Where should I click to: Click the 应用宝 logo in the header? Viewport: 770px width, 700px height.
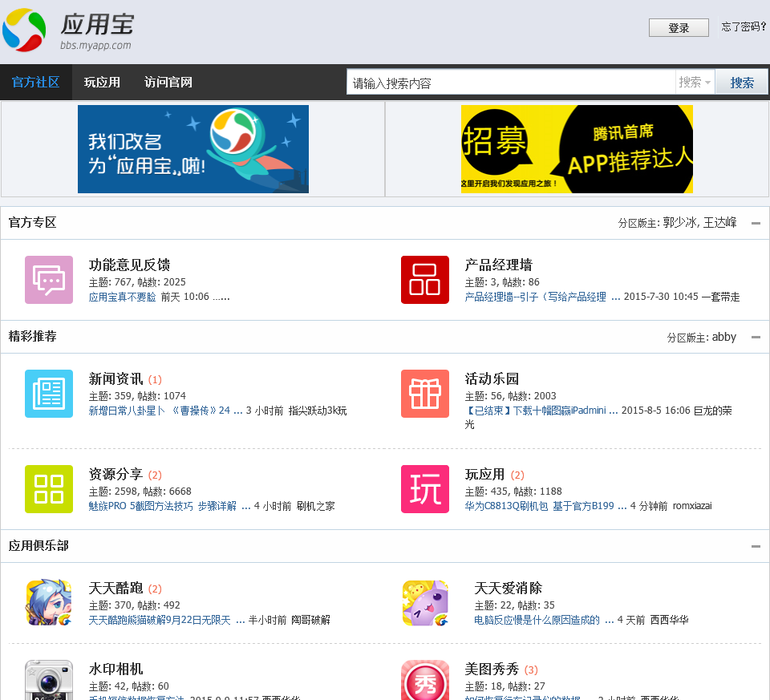(69, 30)
